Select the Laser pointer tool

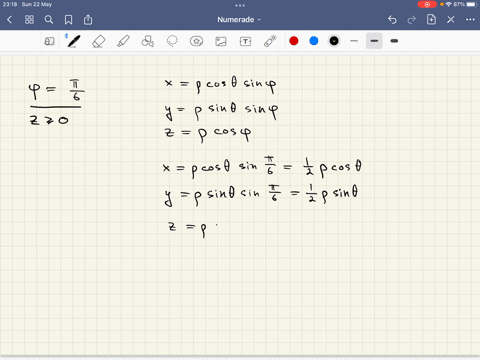pos(270,41)
